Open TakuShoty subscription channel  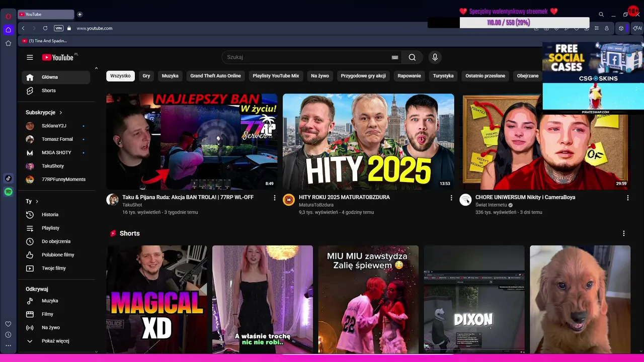click(56, 166)
